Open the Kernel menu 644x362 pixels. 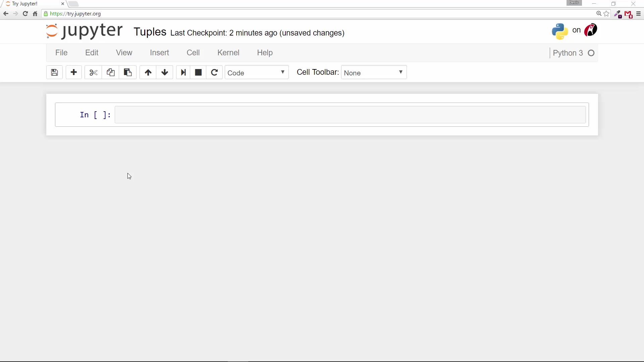pos(228,53)
